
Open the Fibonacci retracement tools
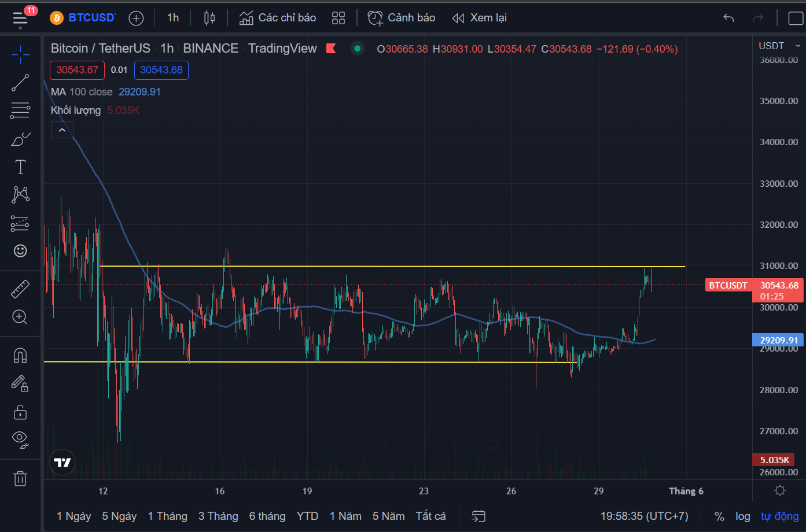pos(20,110)
